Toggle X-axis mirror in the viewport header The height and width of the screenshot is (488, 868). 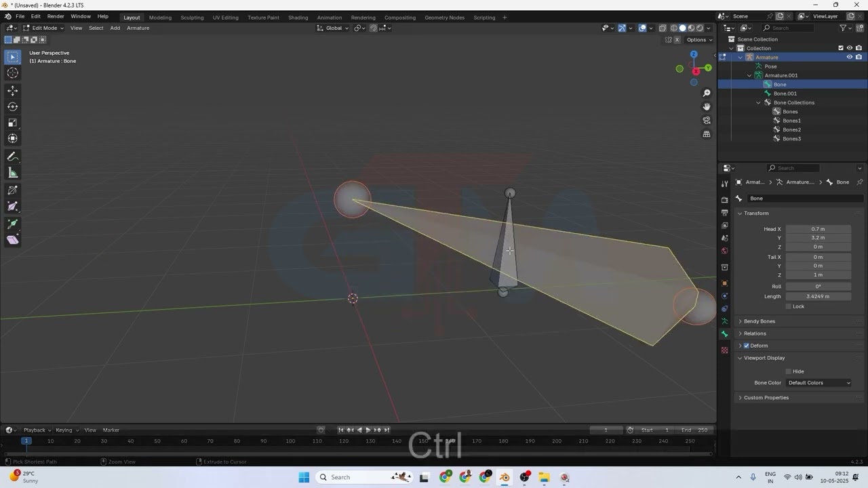point(677,40)
